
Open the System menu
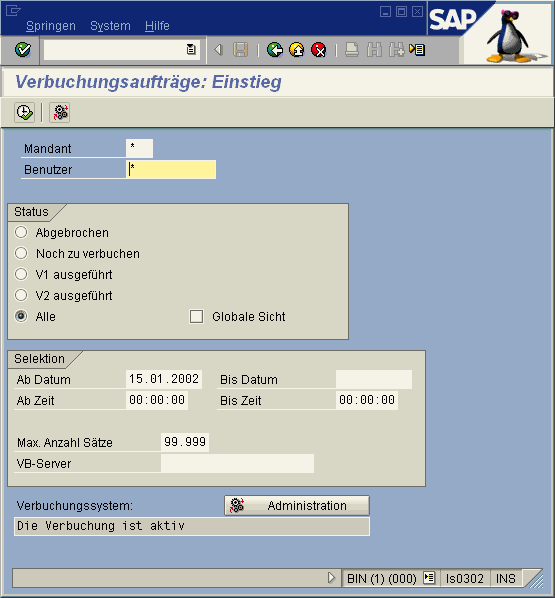[x=110, y=26]
